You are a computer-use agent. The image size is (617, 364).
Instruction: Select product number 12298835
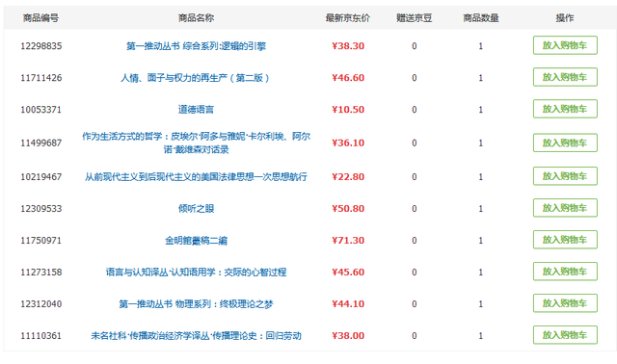tap(41, 46)
